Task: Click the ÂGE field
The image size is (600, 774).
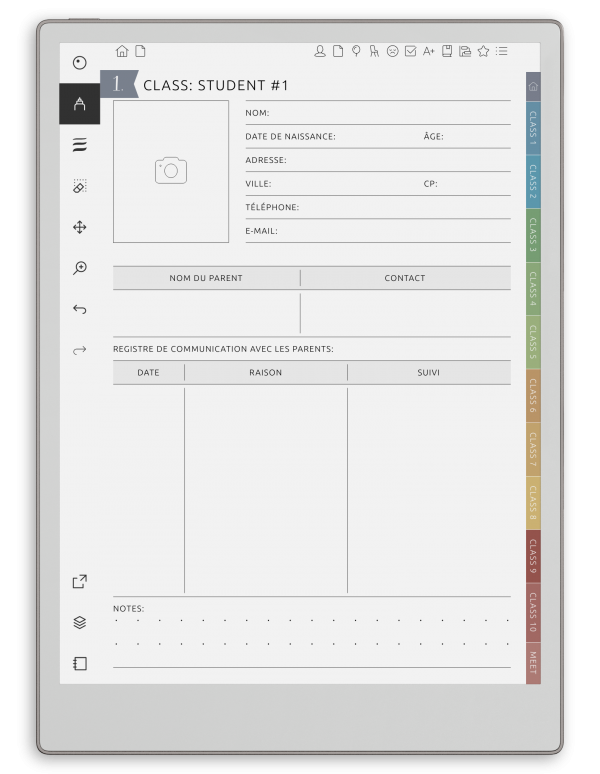Action: click(467, 137)
